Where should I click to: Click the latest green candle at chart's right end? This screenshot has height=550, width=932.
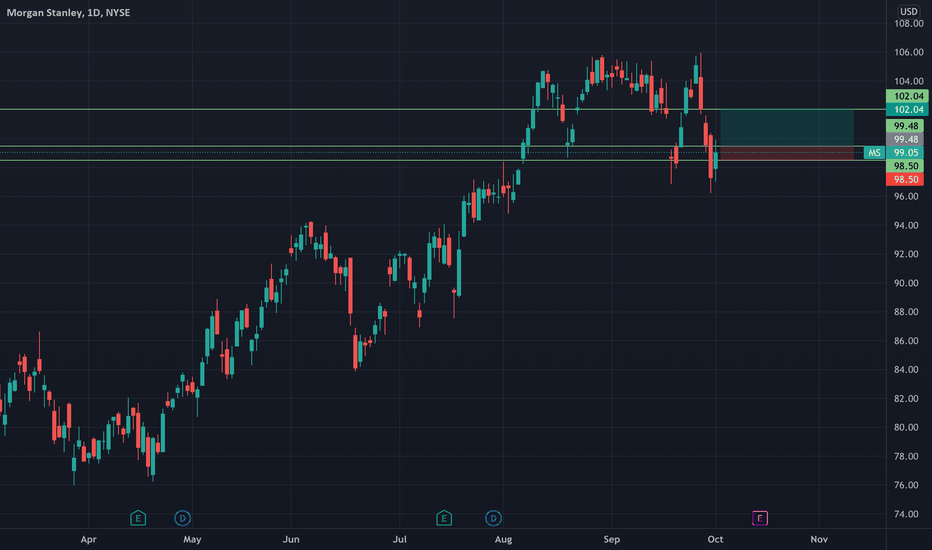pos(716,160)
